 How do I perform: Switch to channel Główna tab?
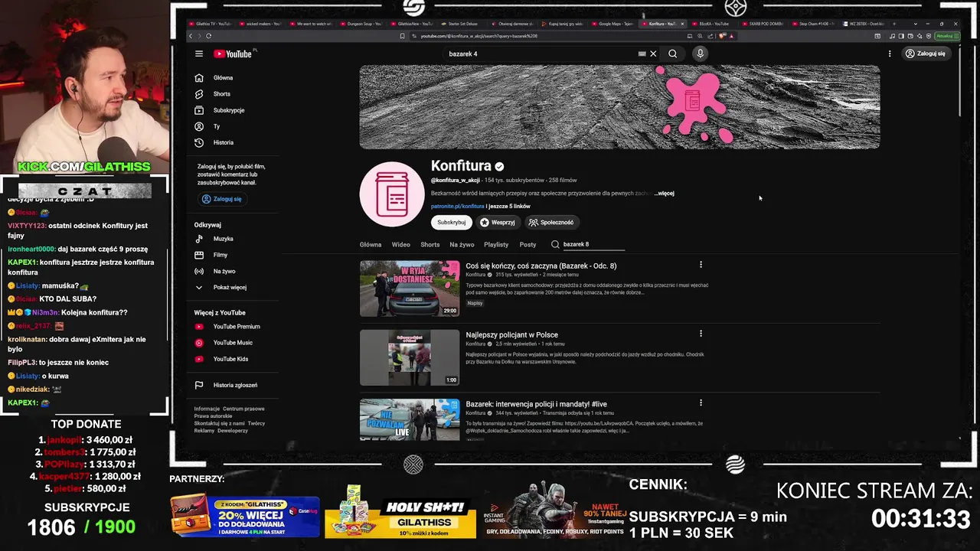pos(371,244)
